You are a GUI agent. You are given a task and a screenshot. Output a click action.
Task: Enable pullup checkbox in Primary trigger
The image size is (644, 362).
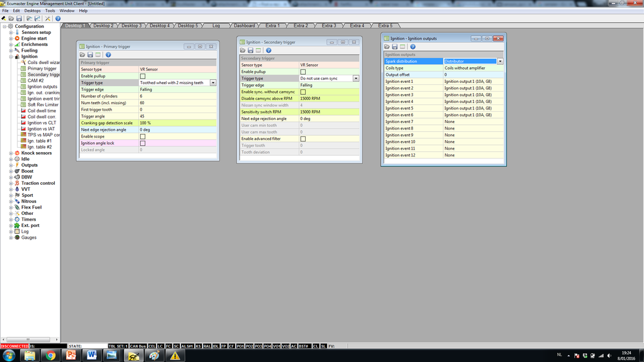143,76
